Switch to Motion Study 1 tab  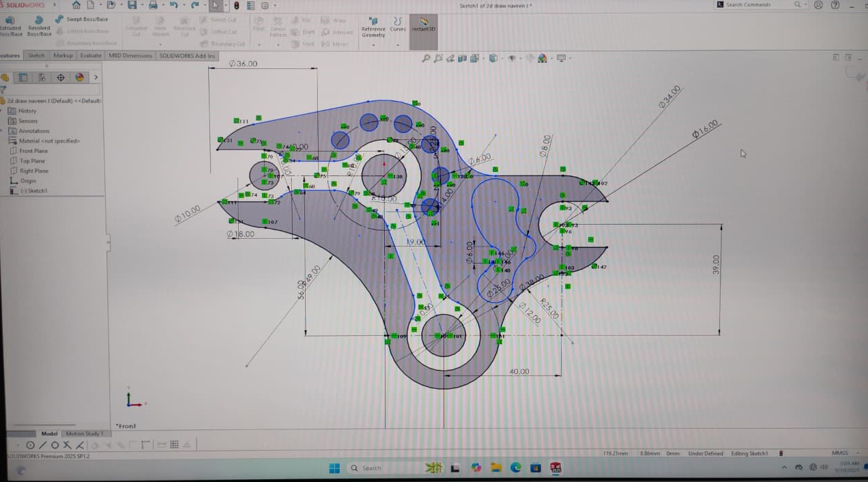pyautogui.click(x=84, y=434)
